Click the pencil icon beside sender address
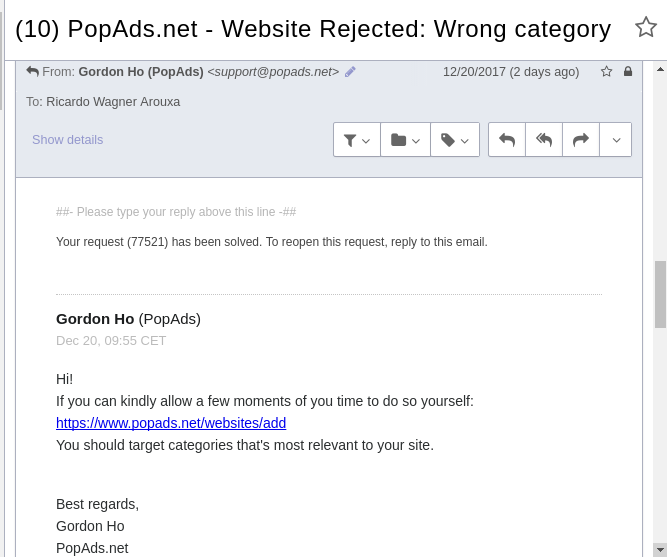667x557 pixels. [x=350, y=72]
